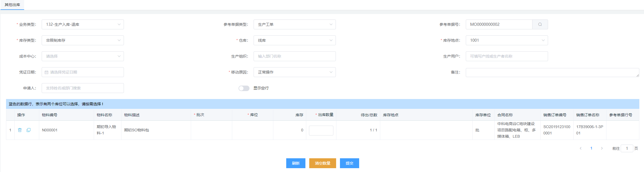This screenshot has height=172, width=644.
Task: Click the calendar icon in 凭证日期 field
Action: pyautogui.click(x=47, y=72)
